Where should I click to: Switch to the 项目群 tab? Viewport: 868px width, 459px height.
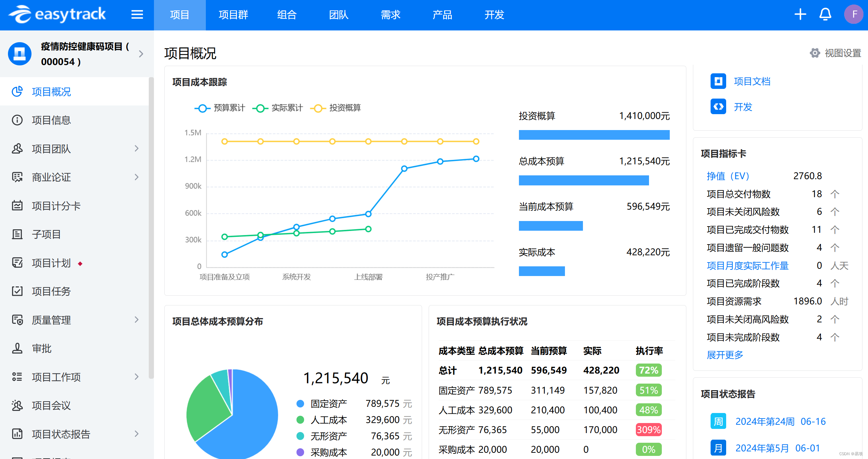coord(233,15)
